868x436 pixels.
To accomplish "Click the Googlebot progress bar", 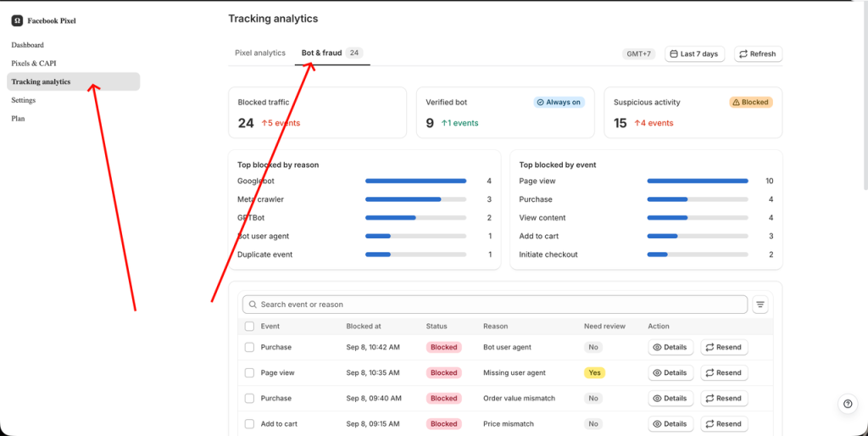I will point(415,182).
